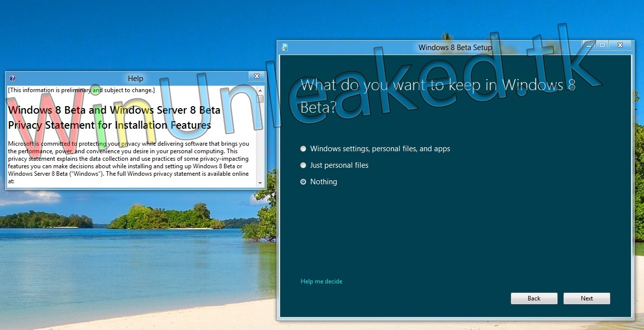This screenshot has width=644, height=330.
Task: Select the Nothing option
Action: (303, 182)
